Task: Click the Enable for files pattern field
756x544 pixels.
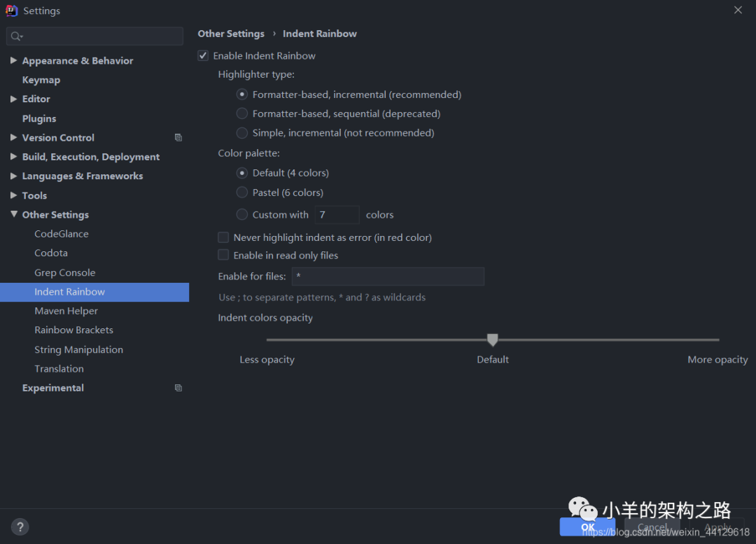Action: 388,277
